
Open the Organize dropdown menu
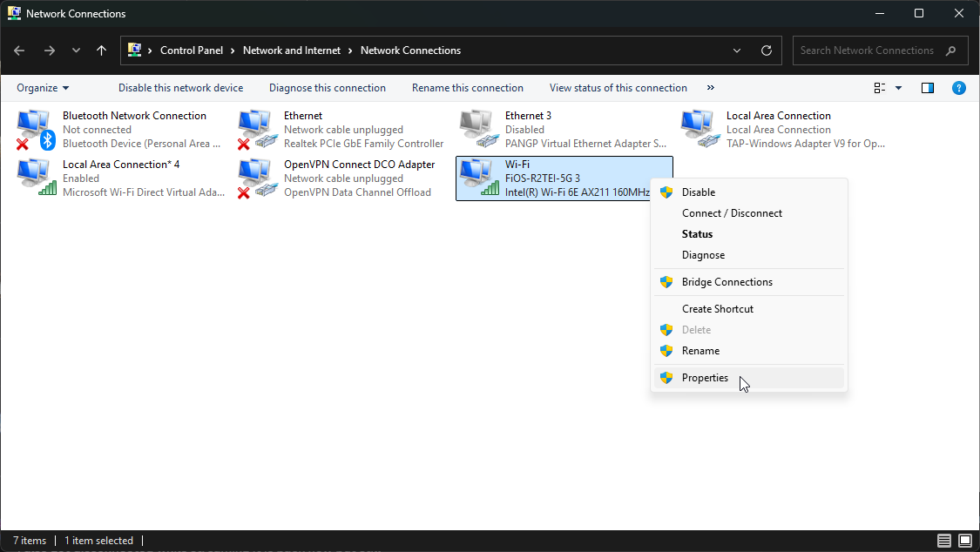43,88
